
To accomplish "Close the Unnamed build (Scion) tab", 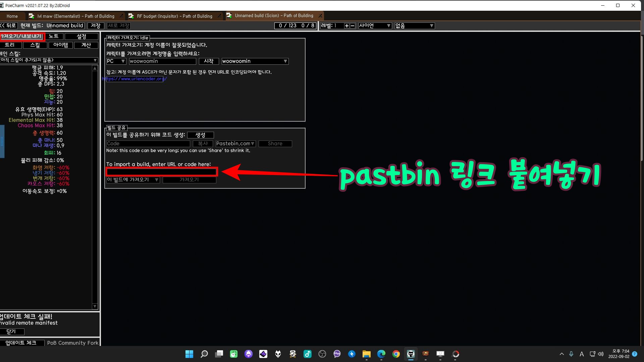I will (320, 16).
